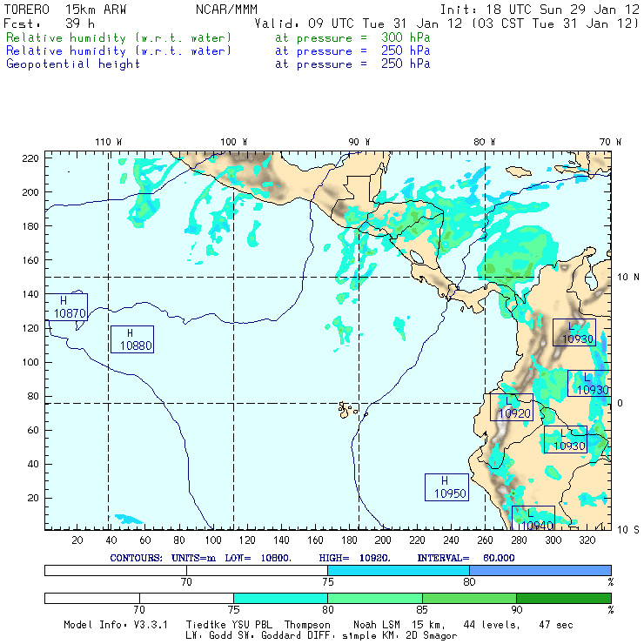Click the '44 levels,' model info text
This screenshot has width=644, height=644.
click(x=492, y=625)
